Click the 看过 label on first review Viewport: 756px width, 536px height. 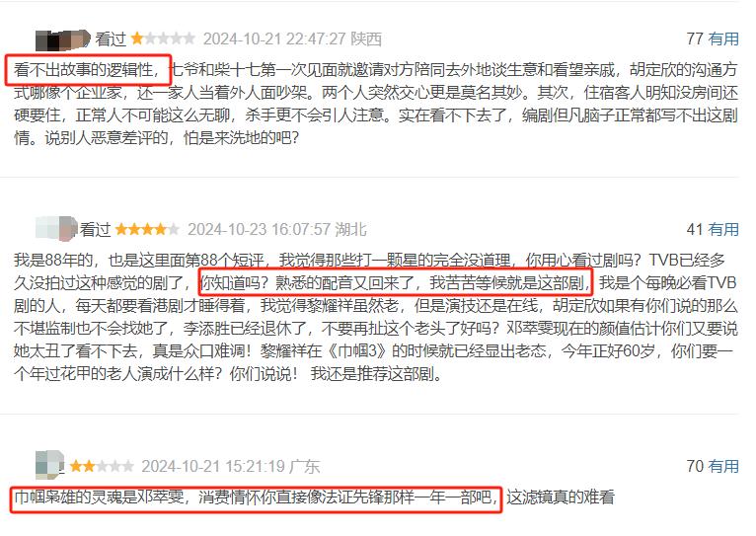pos(111,38)
